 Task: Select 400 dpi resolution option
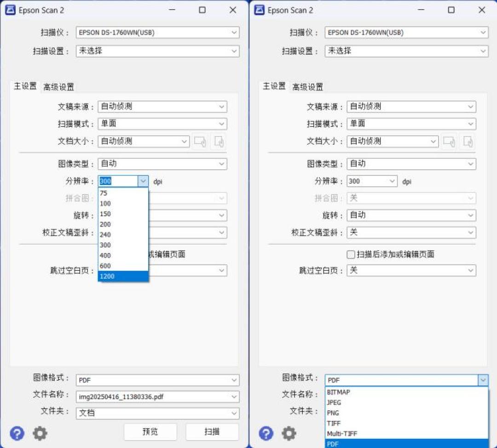click(x=123, y=256)
